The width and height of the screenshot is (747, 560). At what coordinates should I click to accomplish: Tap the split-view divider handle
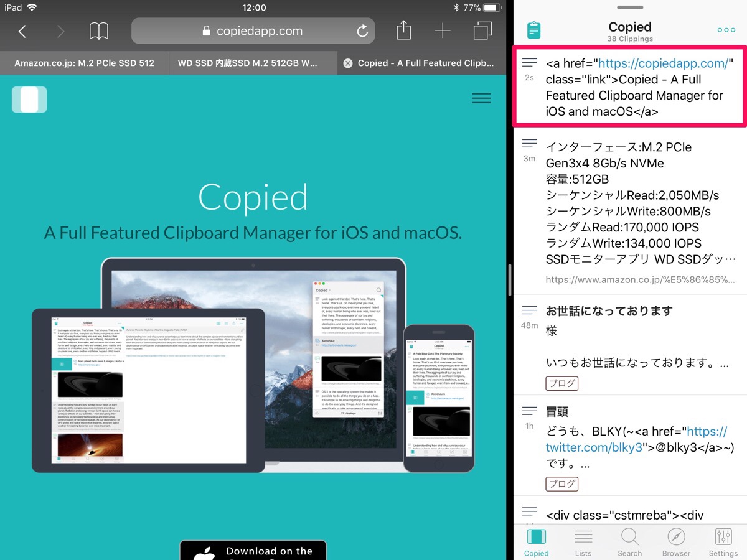click(510, 280)
